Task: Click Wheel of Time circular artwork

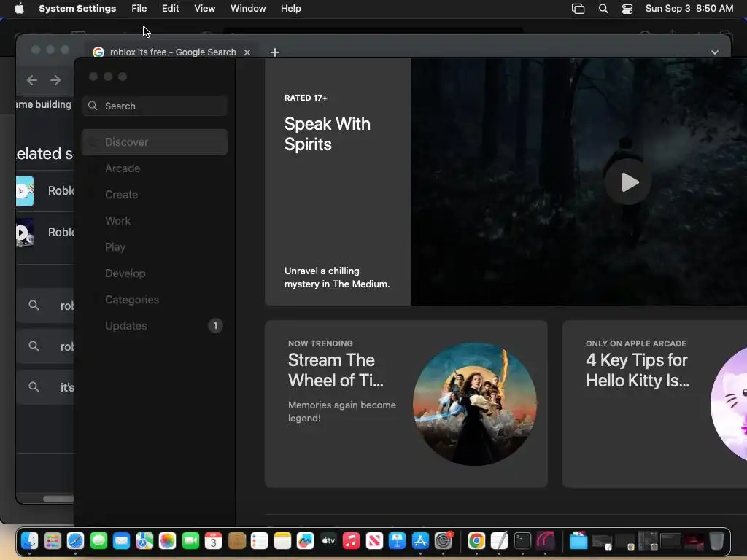Action: pos(474,404)
